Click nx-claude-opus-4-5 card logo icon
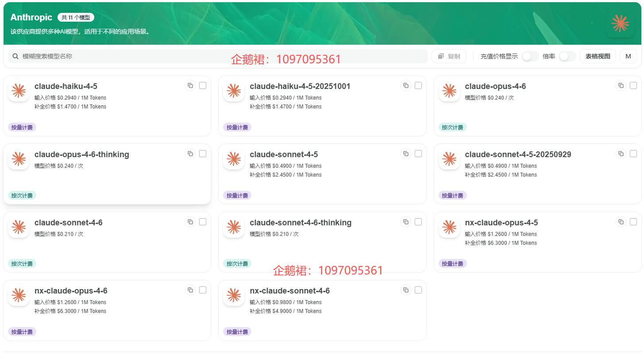Viewport: 644px width, 359px height. point(449,227)
